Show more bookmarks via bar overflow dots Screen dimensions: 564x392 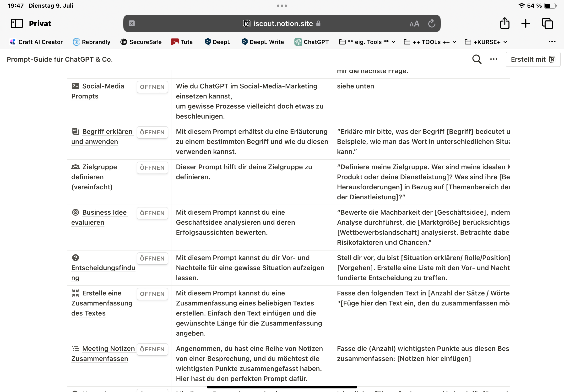point(552,42)
